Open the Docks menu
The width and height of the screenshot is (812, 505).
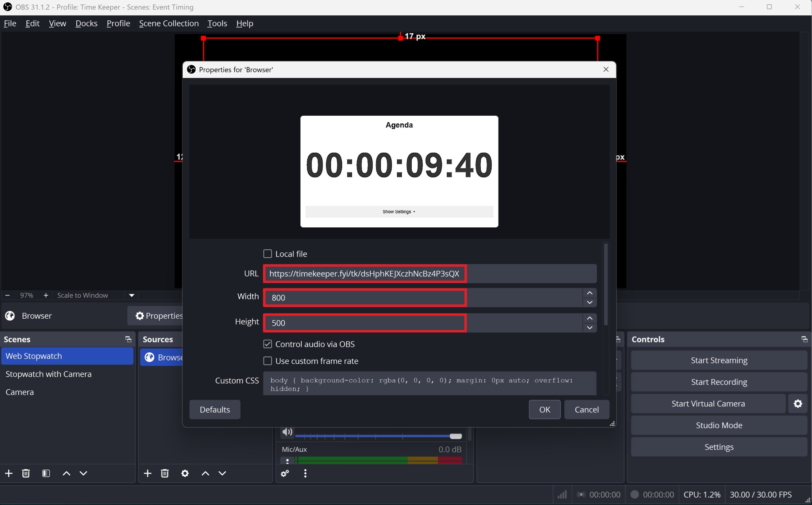point(86,24)
